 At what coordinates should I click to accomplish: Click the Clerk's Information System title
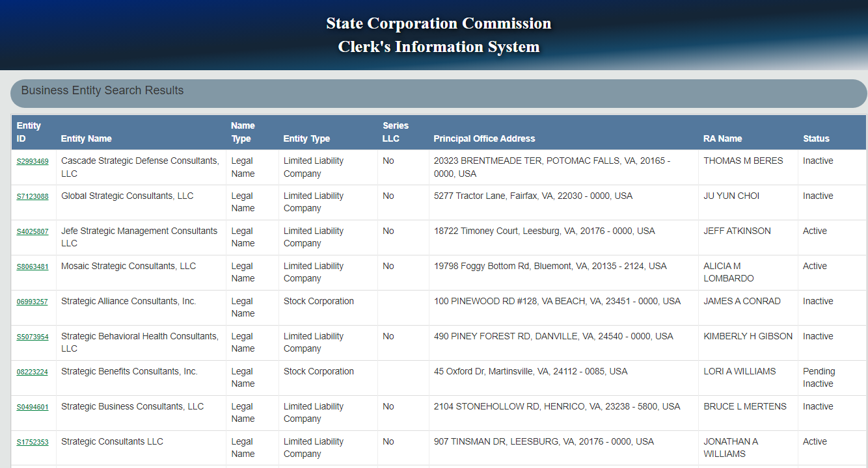point(439,47)
